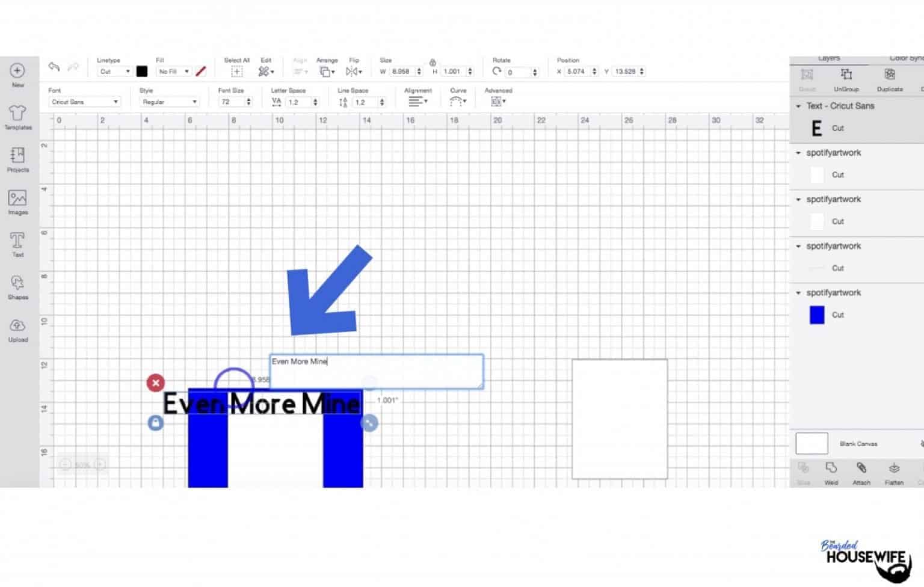Toggle the lock handle on text box
This screenshot has height=587, width=924.
[x=155, y=423]
